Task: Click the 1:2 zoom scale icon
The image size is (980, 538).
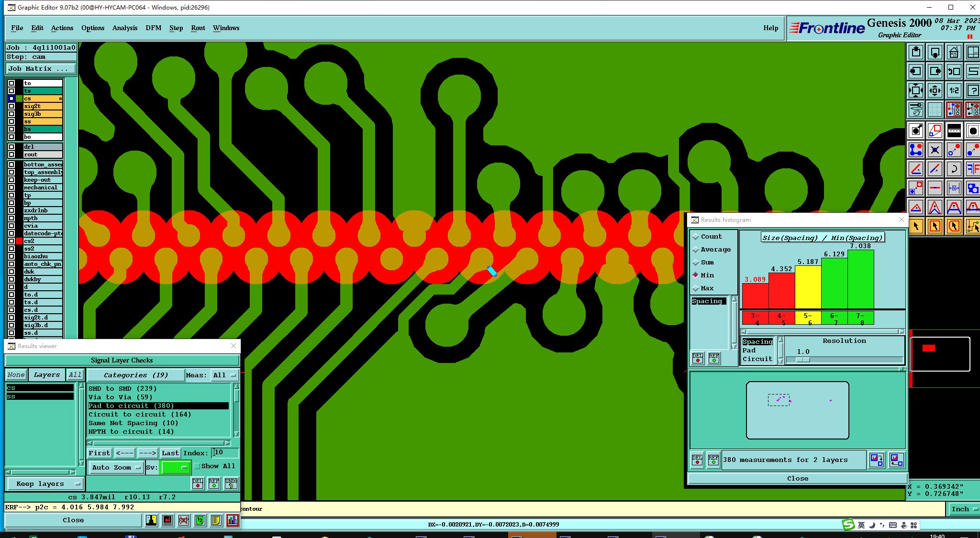Action: (954, 90)
